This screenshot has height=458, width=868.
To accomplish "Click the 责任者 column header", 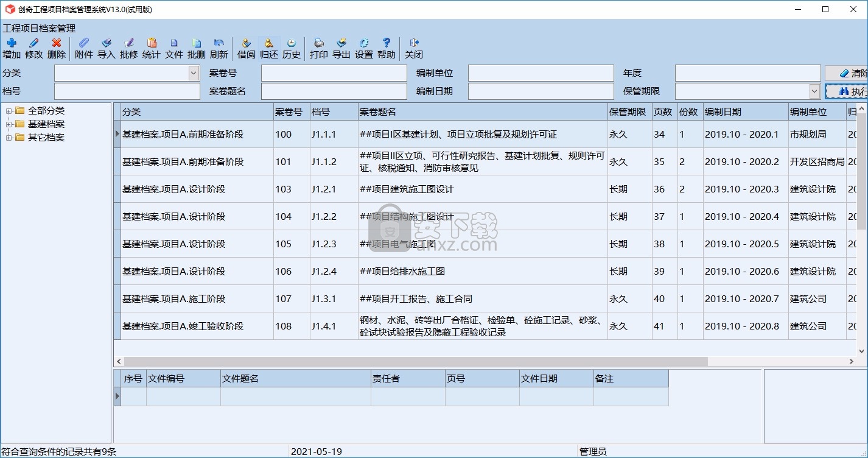I will point(408,379).
